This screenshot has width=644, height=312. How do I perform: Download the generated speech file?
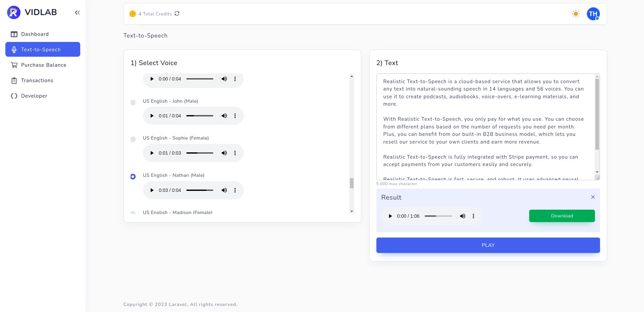coord(562,216)
